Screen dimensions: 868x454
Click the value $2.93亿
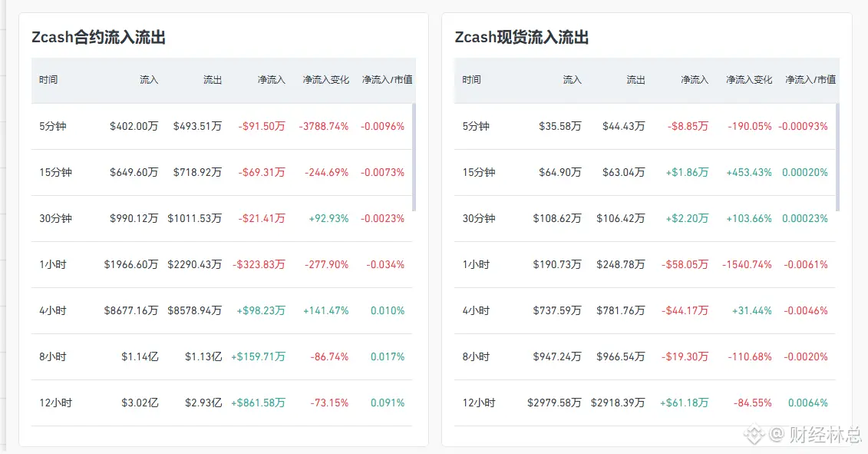pos(203,403)
